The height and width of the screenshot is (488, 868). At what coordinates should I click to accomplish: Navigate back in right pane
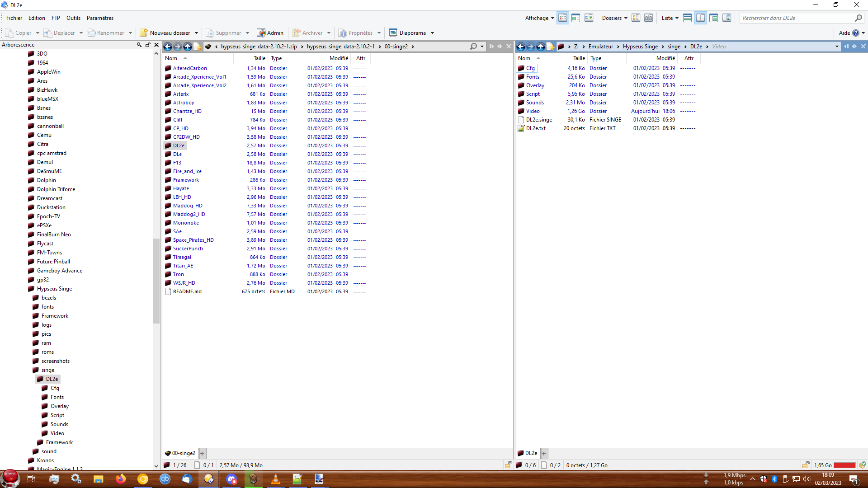click(521, 47)
